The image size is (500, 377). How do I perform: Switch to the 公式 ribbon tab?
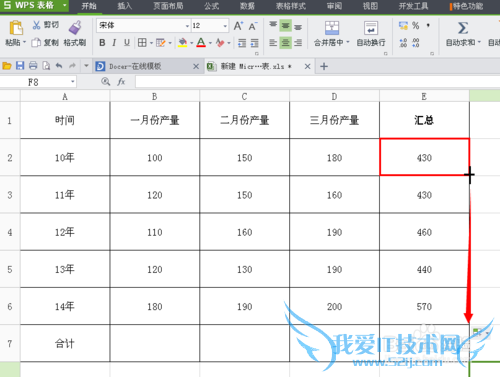[x=211, y=6]
